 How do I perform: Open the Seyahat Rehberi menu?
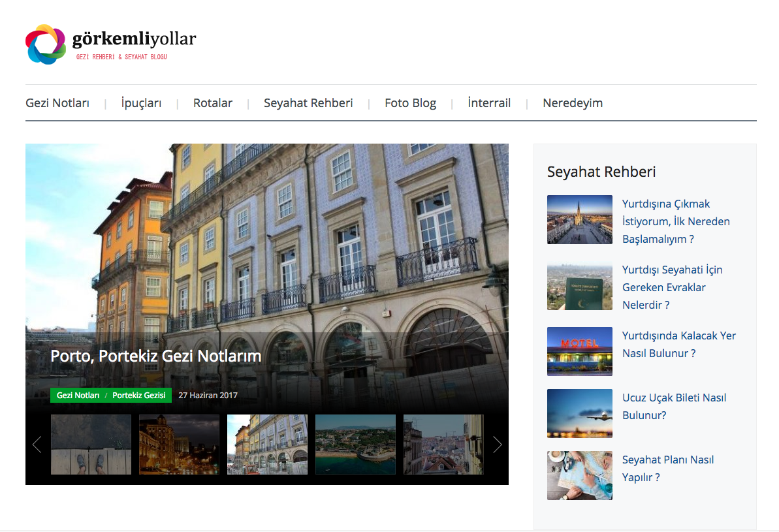point(308,102)
